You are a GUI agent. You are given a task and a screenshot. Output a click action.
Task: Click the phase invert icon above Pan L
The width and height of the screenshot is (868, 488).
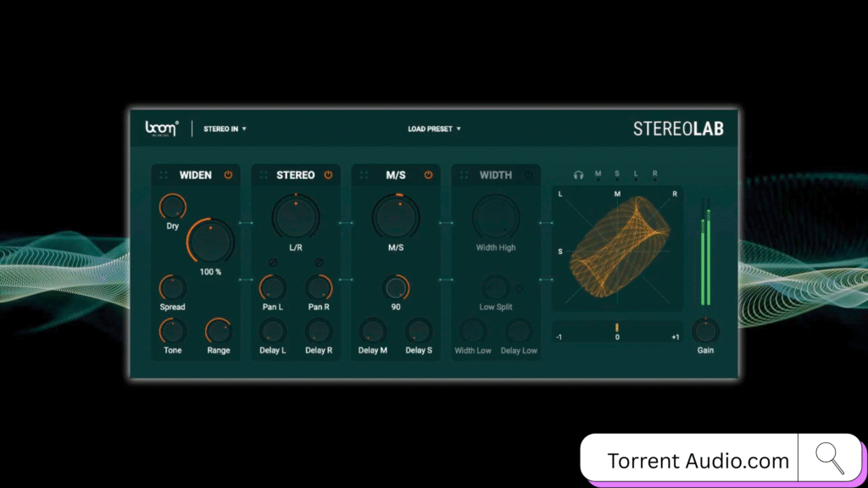[273, 263]
